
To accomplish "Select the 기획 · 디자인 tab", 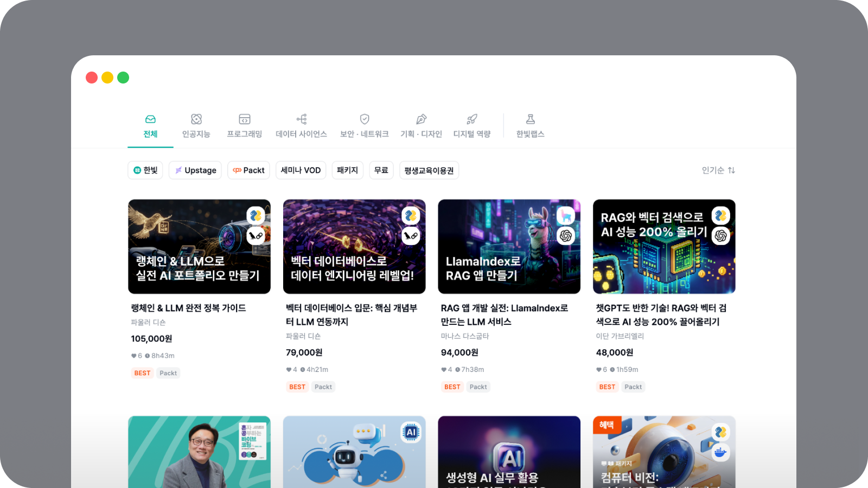I will pos(421,126).
